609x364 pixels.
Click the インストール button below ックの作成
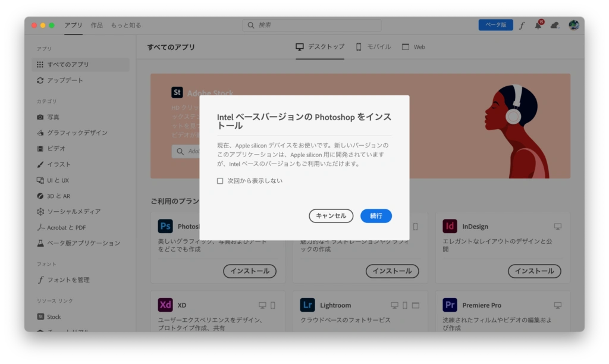pos(393,271)
